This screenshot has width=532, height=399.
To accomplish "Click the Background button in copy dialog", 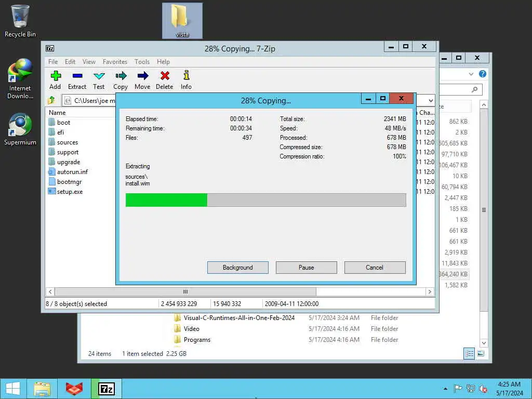I will [x=238, y=268].
